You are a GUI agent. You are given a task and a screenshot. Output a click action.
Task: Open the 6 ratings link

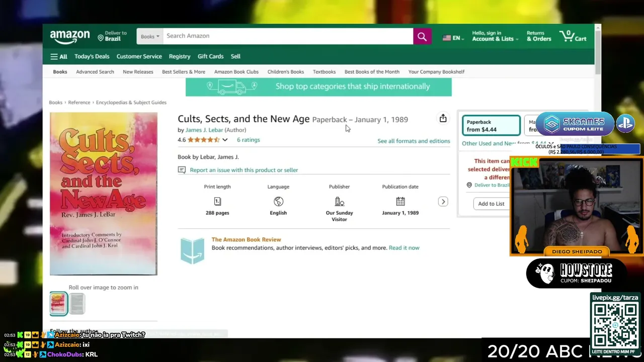pos(249,140)
